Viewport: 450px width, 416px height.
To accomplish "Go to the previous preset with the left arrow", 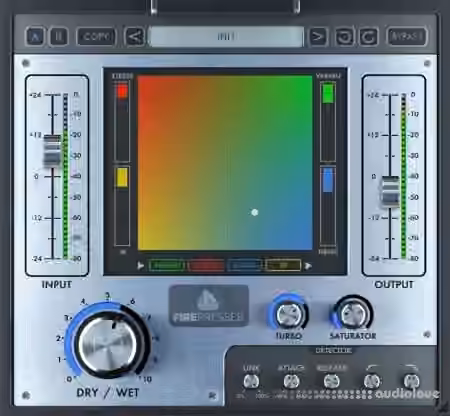I will 135,36.
